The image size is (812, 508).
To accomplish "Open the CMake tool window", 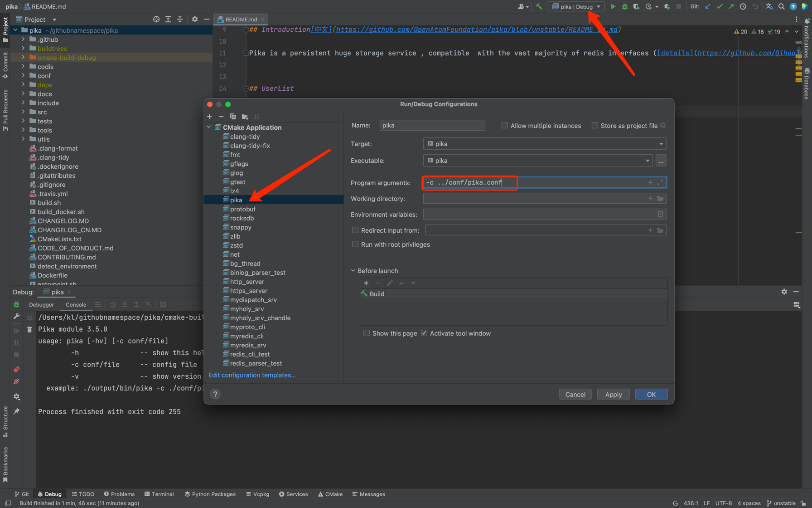I will pos(330,494).
